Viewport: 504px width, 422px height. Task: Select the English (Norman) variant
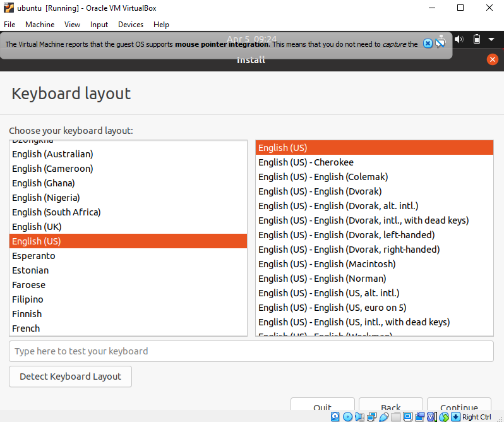375,279
